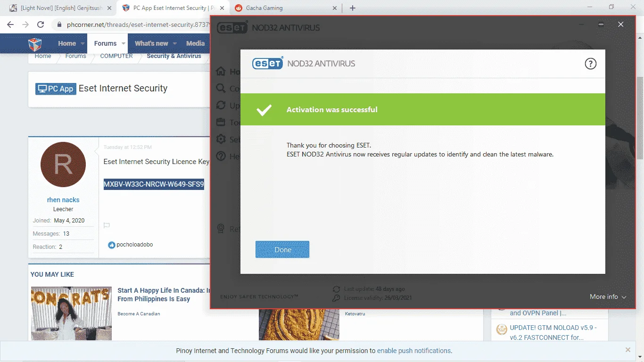Click the Done button

tap(282, 249)
